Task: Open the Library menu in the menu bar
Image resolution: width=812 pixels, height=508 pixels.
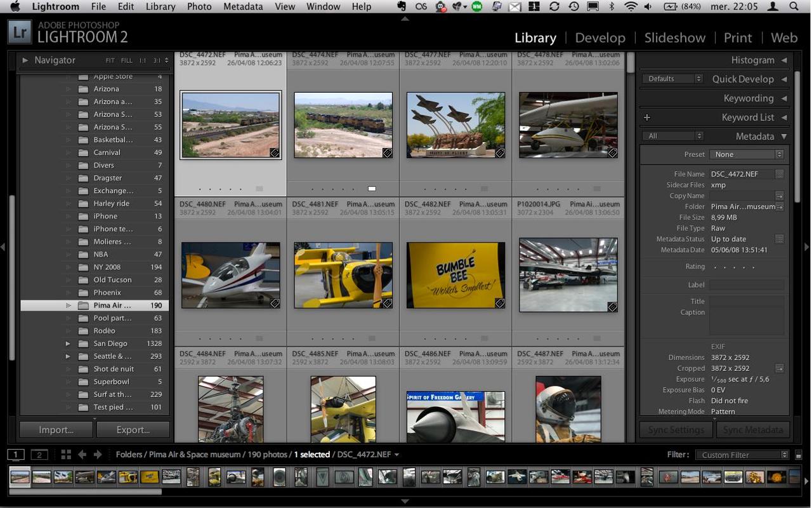Action: pyautogui.click(x=160, y=6)
